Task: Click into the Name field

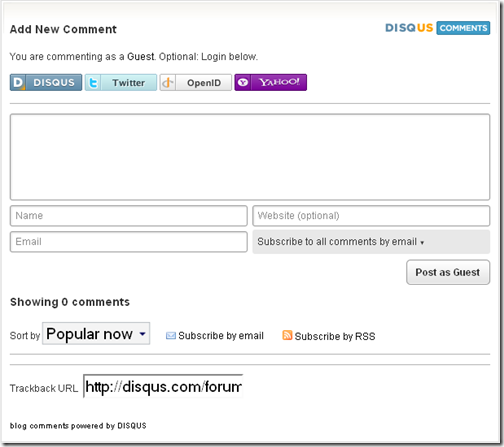Action: pyautogui.click(x=129, y=216)
